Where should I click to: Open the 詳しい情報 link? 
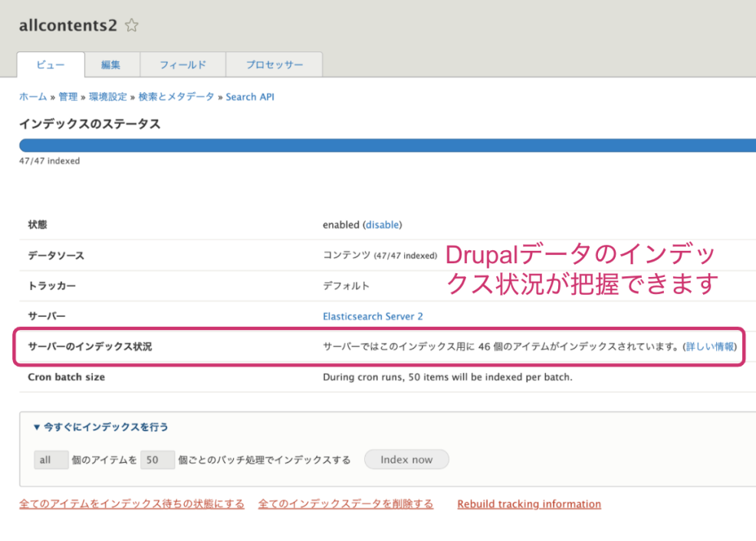[710, 347]
